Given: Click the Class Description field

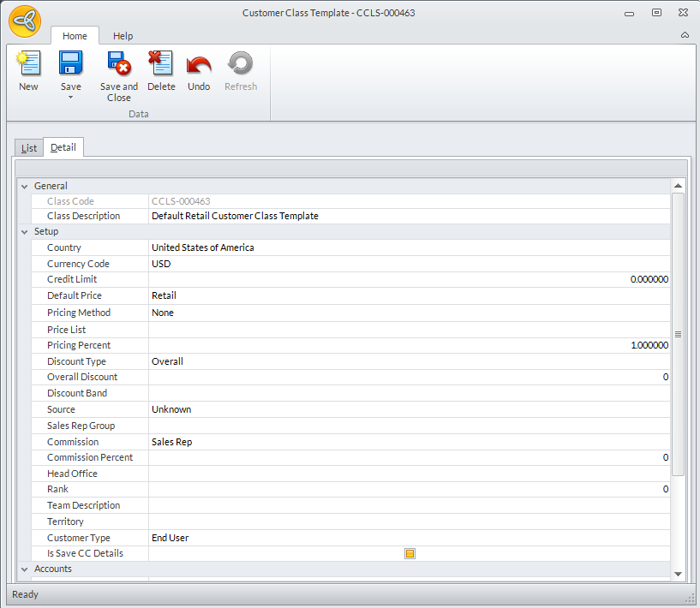Looking at the screenshot, I should click(409, 217).
